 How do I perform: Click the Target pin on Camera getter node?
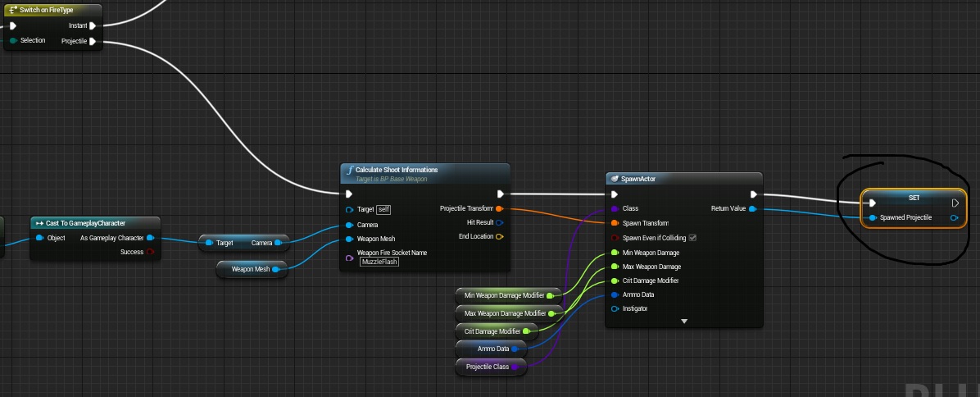(x=209, y=243)
